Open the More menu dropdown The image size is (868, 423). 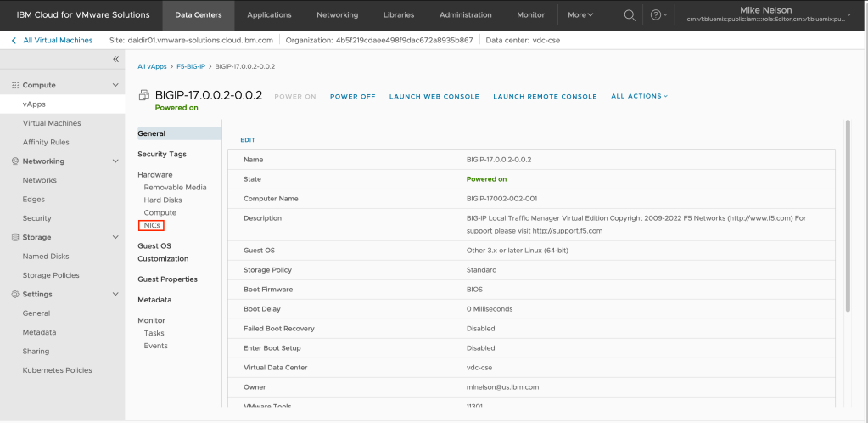(x=580, y=15)
